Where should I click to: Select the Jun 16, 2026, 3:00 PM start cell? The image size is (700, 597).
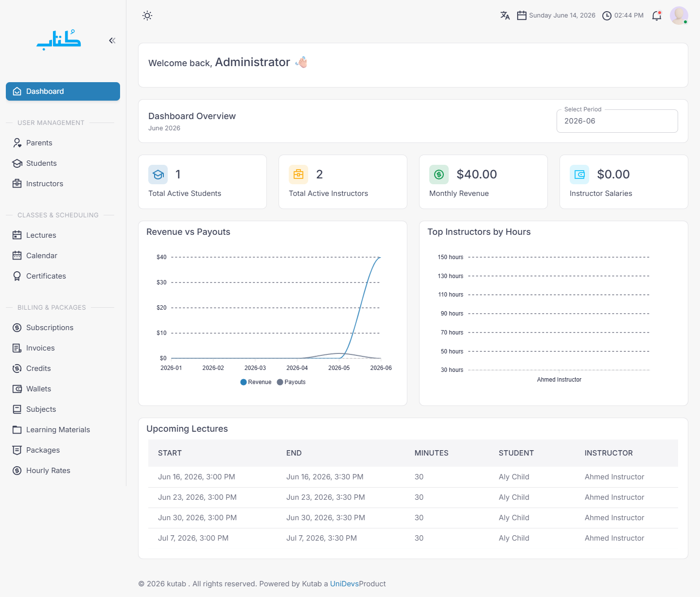coord(196,477)
